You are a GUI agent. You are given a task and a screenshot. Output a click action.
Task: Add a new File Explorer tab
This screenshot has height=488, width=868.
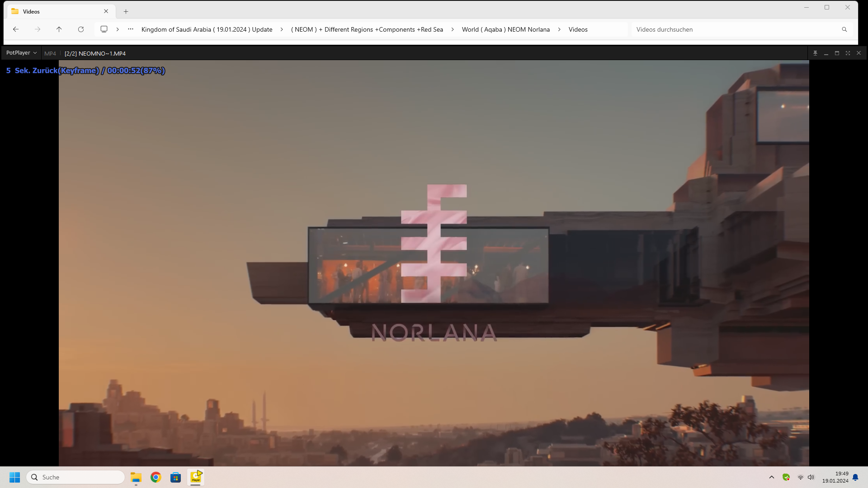(126, 11)
